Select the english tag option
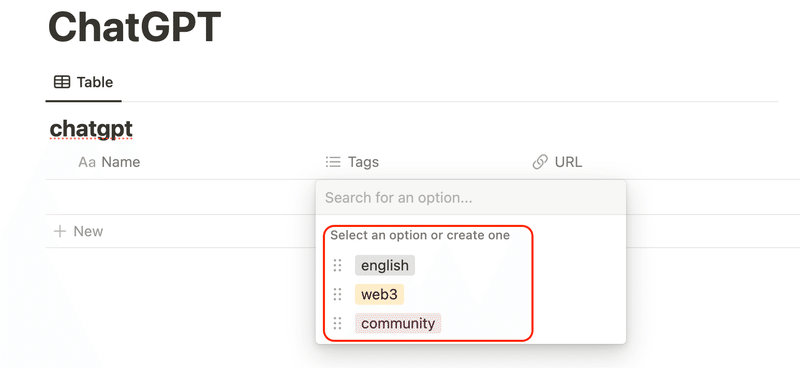The height and width of the screenshot is (368, 800). coord(385,265)
